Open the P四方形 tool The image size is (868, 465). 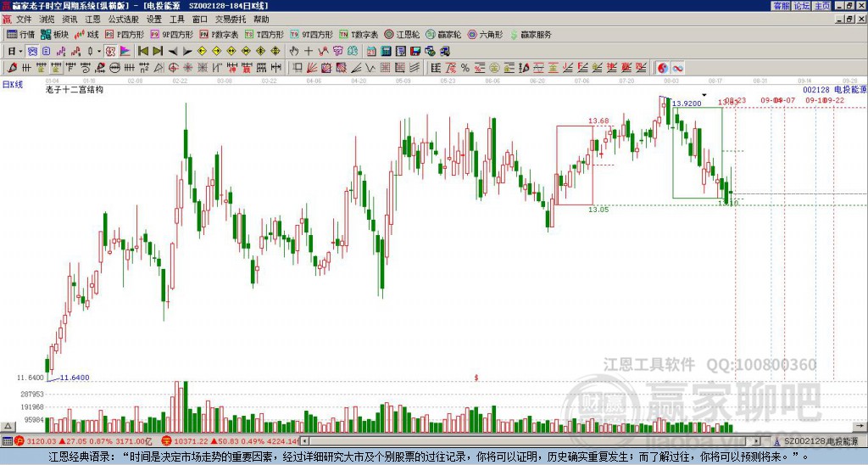(125, 34)
